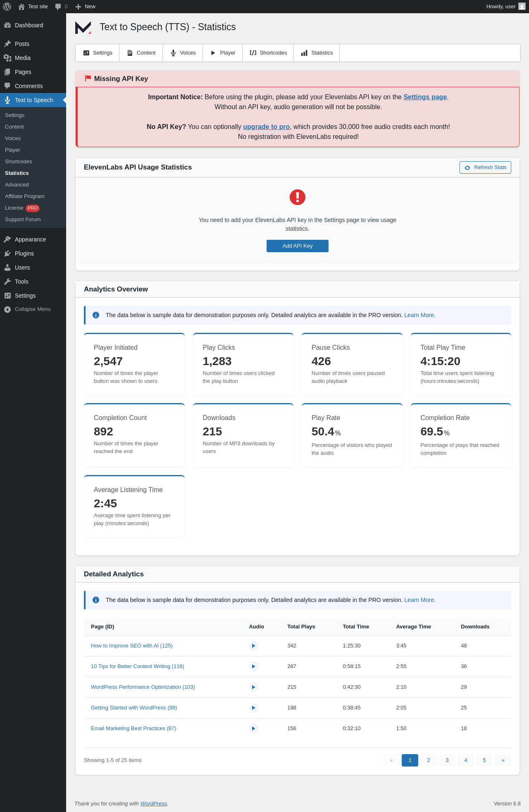
Task: Click the previous page « arrow
Action: [391, 760]
